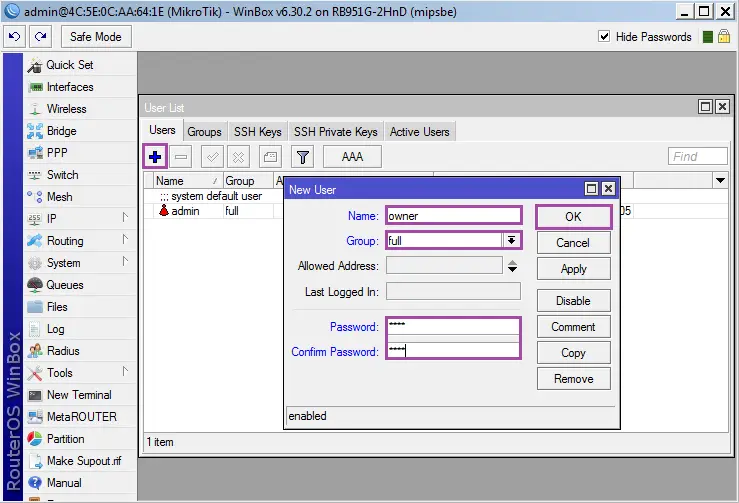739x503 pixels.
Task: Click the checkmark enable button
Action: pyautogui.click(x=212, y=157)
